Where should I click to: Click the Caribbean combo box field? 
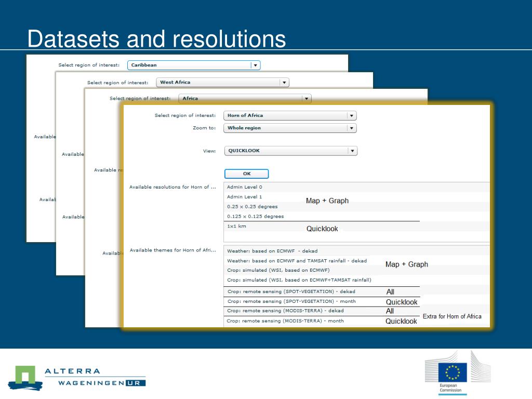194,65
